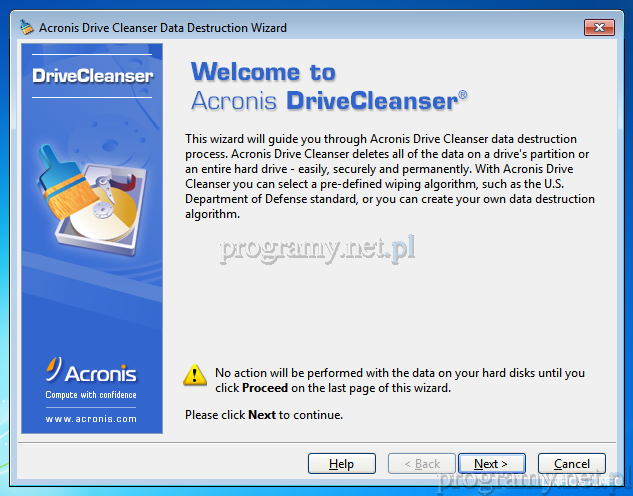Viewport: 633px width, 496px height.
Task: Click the "Welcome to" heading text
Action: (263, 72)
